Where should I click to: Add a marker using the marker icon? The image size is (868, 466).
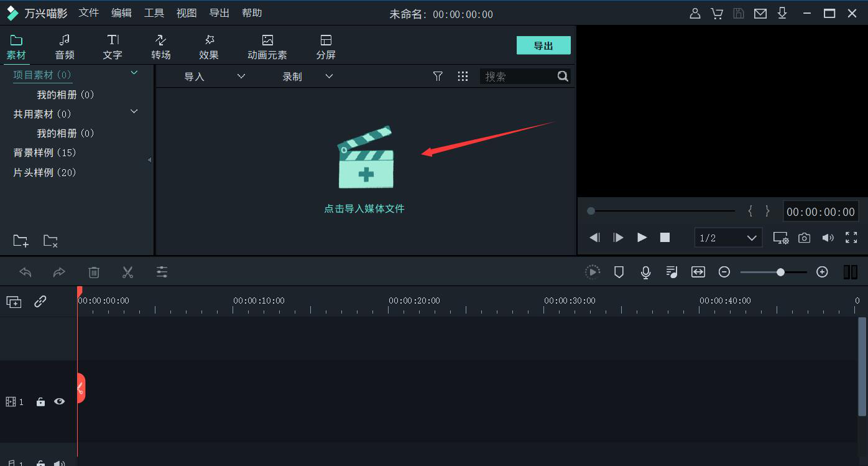[619, 272]
